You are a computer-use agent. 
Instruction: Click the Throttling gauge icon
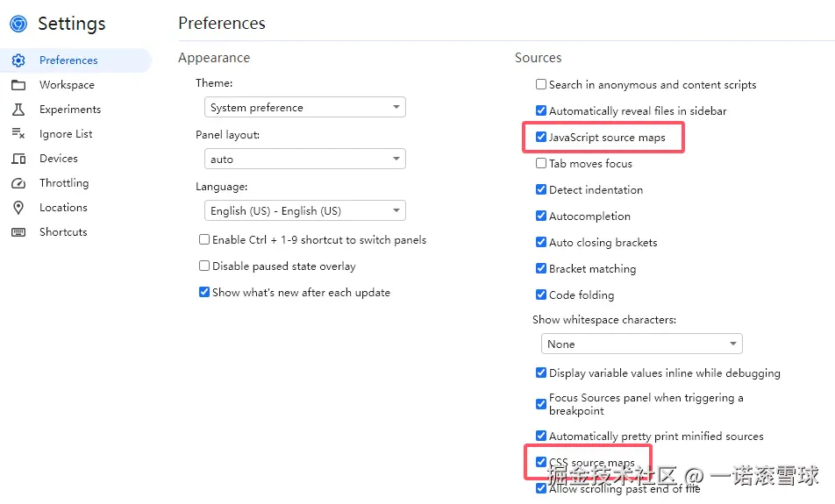[x=18, y=183]
